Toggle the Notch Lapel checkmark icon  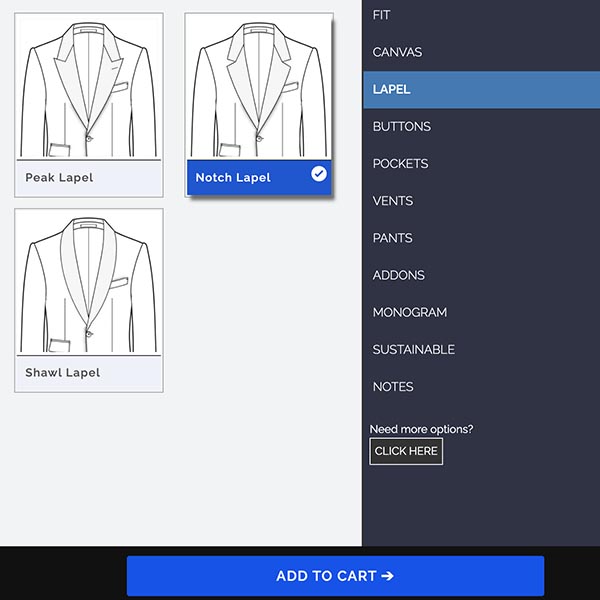point(319,174)
